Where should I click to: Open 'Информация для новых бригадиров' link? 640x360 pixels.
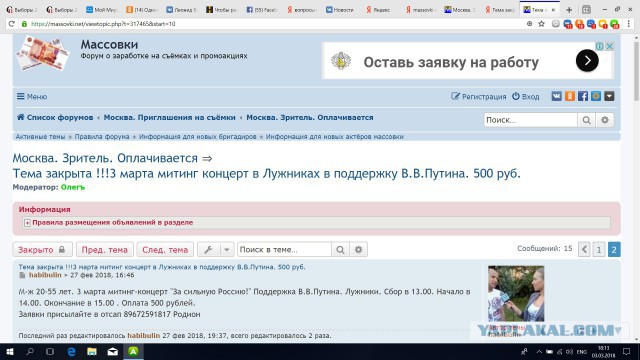pos(198,136)
